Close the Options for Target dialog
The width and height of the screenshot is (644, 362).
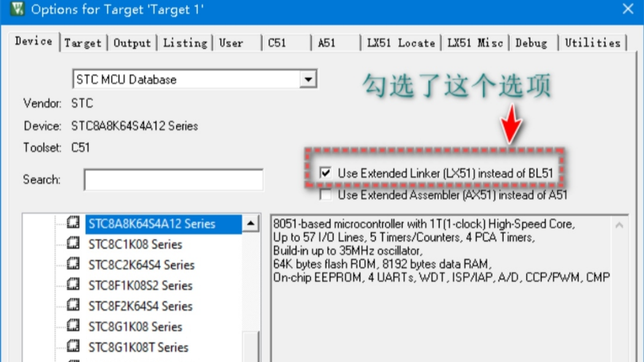(x=628, y=9)
